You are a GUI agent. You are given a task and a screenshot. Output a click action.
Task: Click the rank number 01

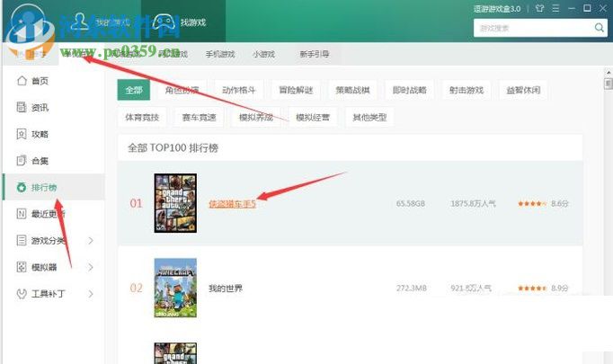(x=136, y=203)
